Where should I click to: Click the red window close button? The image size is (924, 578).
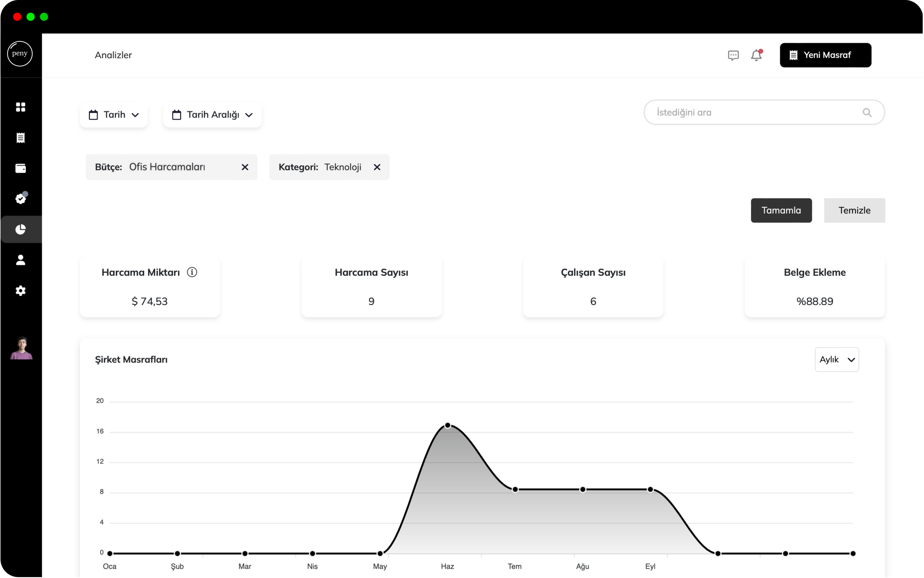[x=17, y=17]
